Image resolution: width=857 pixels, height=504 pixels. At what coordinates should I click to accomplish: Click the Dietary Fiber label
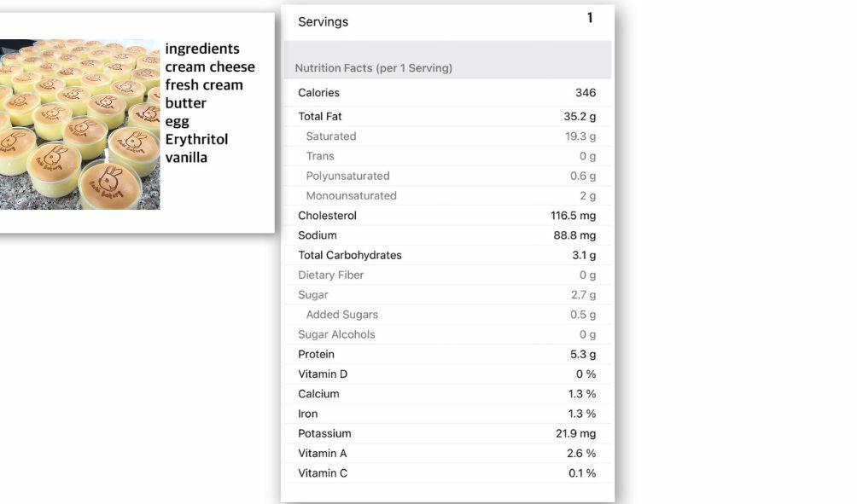[x=330, y=275]
